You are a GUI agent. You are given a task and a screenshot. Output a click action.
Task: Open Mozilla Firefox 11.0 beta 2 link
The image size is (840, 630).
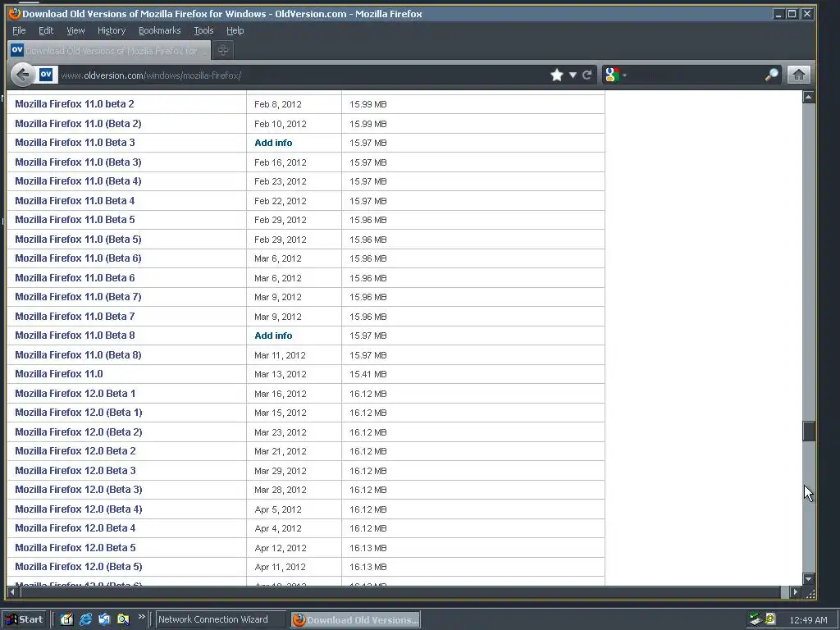(x=75, y=104)
